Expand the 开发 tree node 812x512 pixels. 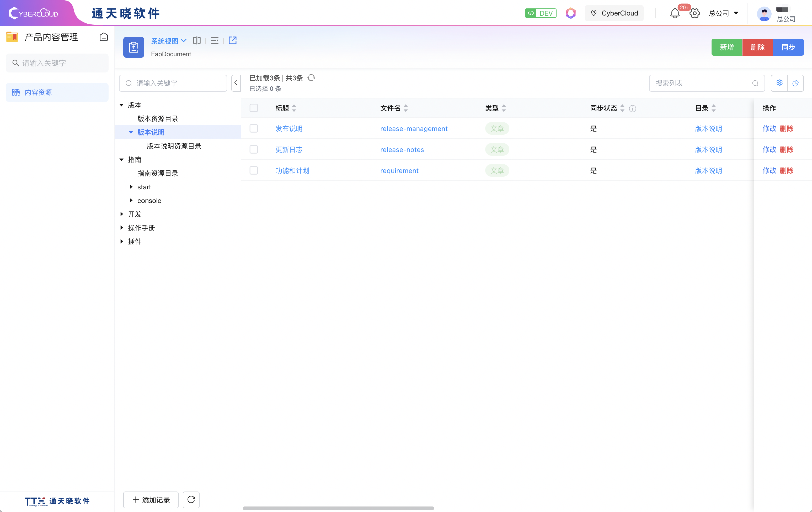122,214
